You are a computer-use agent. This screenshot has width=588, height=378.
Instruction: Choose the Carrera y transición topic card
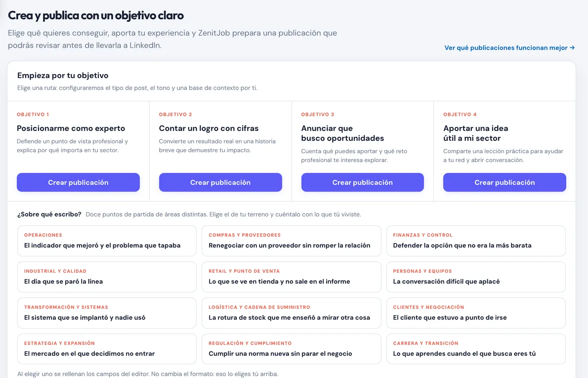click(476, 349)
